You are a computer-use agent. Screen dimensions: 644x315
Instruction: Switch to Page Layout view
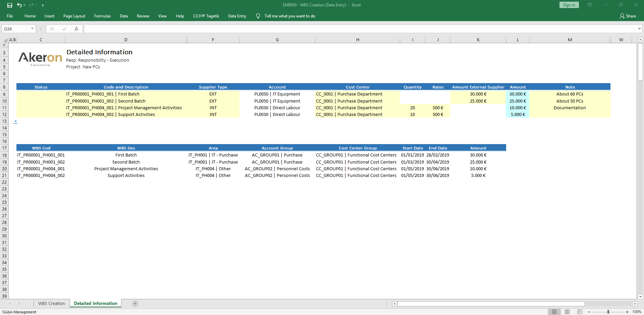tap(567, 312)
